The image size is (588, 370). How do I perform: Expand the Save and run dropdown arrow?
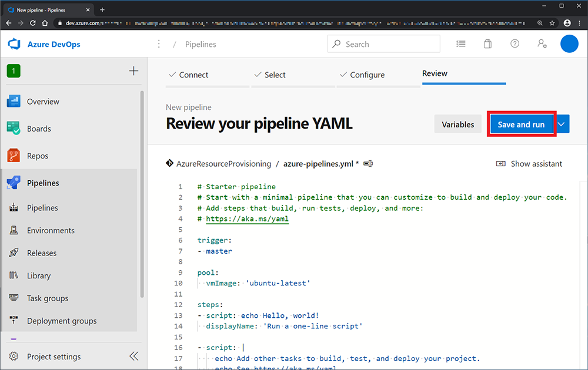(x=562, y=125)
